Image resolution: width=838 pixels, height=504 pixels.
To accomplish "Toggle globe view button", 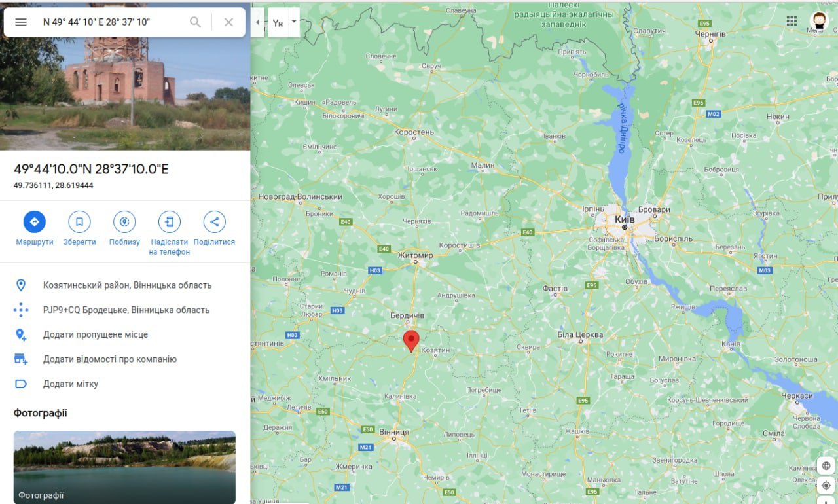I will [826, 466].
